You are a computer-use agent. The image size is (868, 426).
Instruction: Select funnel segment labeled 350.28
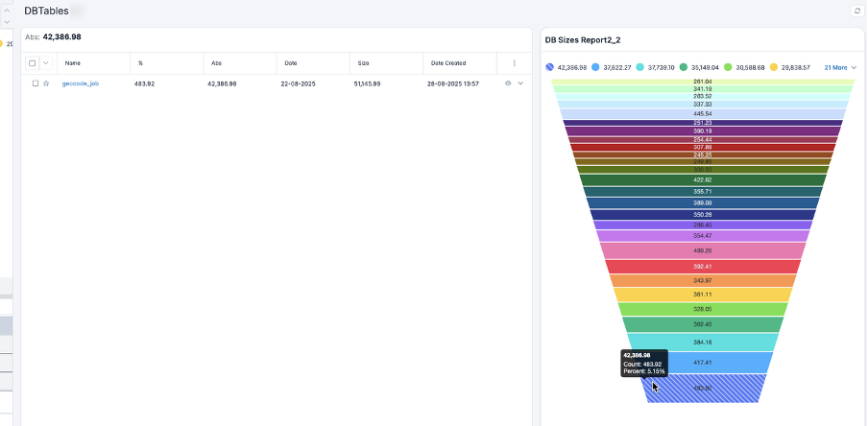pos(703,215)
